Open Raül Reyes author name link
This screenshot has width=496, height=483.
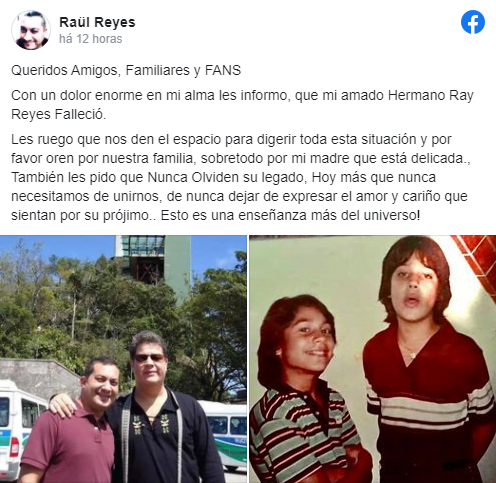point(97,22)
